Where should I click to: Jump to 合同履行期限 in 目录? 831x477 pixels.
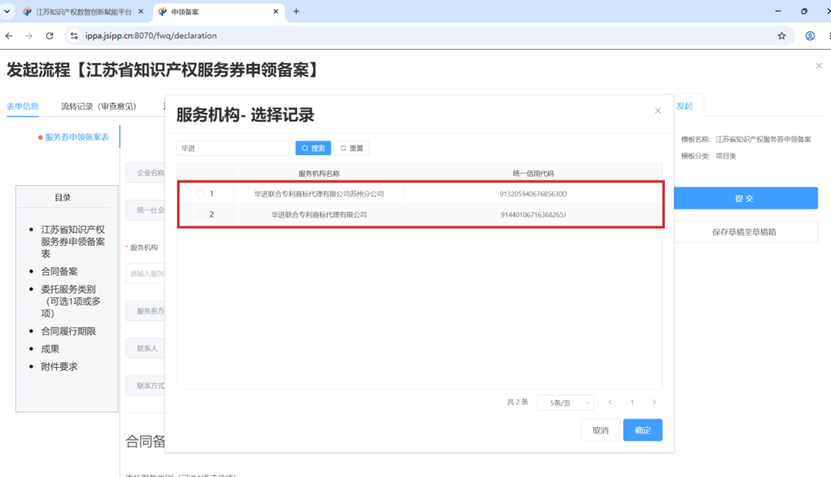[68, 331]
